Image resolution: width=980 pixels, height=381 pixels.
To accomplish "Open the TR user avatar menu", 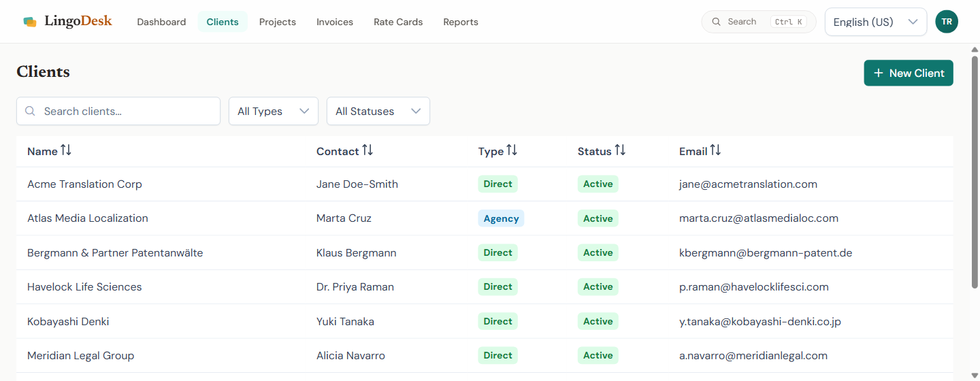I will pyautogui.click(x=947, y=22).
